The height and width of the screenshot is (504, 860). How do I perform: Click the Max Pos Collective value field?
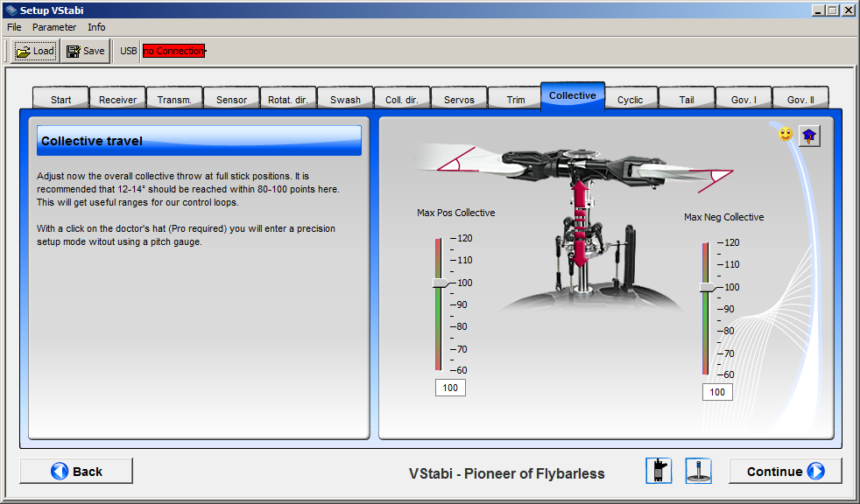[x=450, y=388]
